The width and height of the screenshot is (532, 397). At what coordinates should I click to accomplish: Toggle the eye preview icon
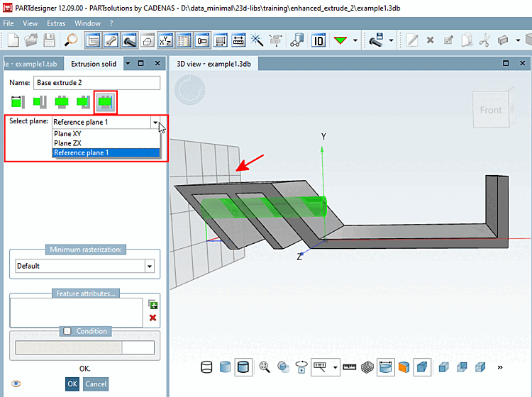16,384
